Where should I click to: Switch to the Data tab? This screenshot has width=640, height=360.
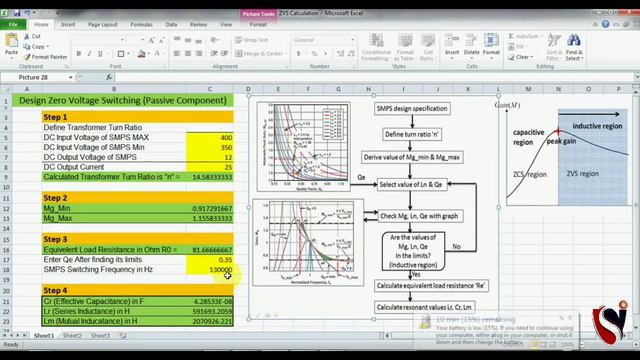tap(171, 24)
